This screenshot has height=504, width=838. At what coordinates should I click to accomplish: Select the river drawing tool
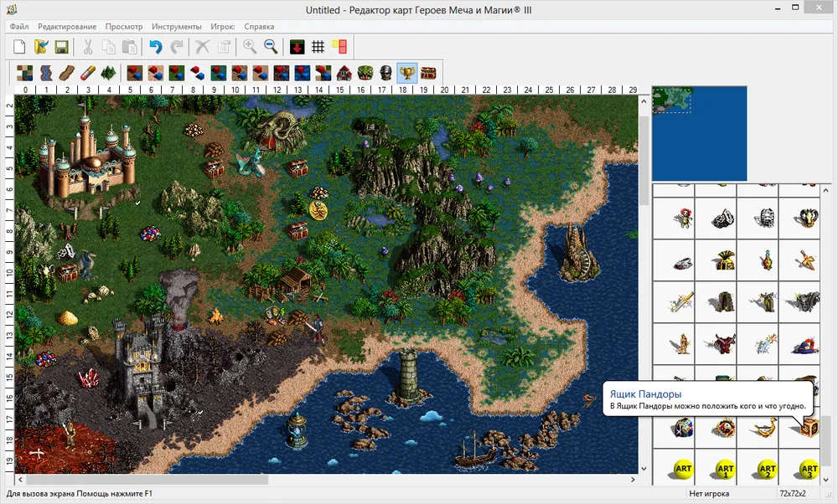(x=45, y=72)
